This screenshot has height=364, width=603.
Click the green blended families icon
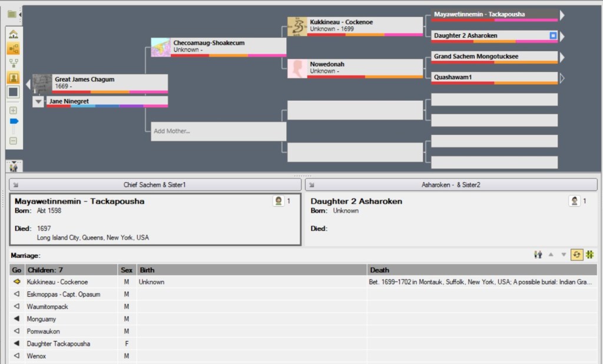point(590,254)
